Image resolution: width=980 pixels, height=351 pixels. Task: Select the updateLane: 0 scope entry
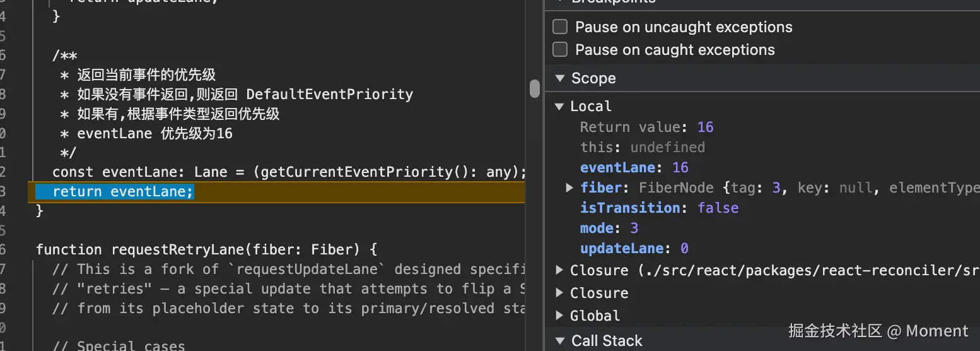pyautogui.click(x=633, y=248)
